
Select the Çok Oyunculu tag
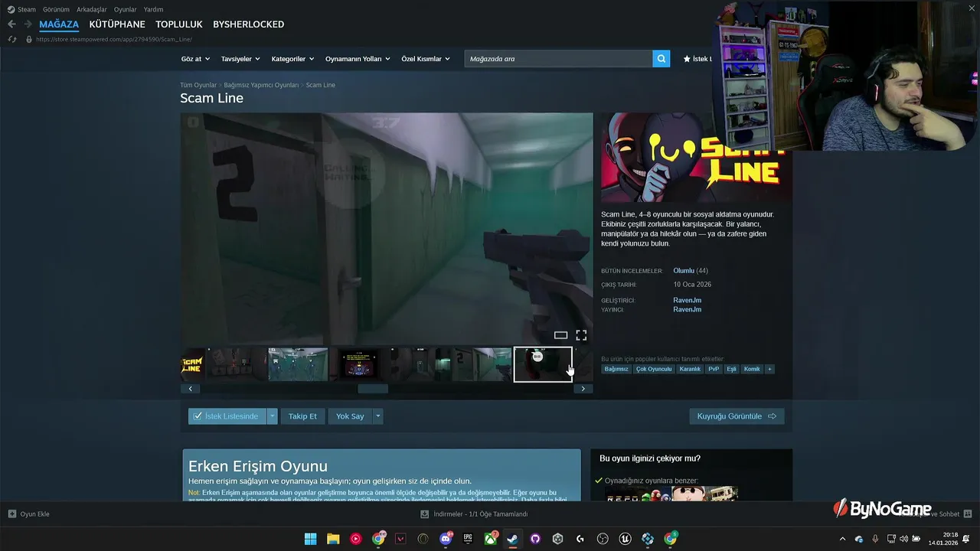(654, 369)
